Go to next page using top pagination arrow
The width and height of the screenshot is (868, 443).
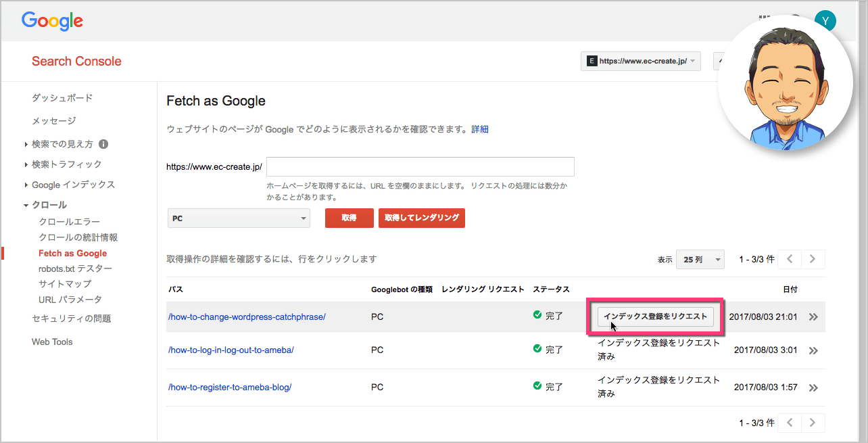[x=813, y=259]
